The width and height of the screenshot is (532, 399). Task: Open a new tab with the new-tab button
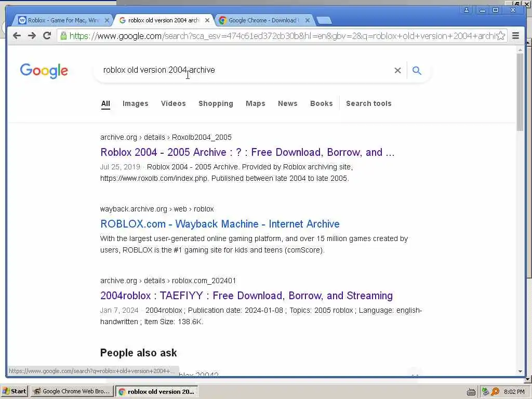pyautogui.click(x=324, y=20)
